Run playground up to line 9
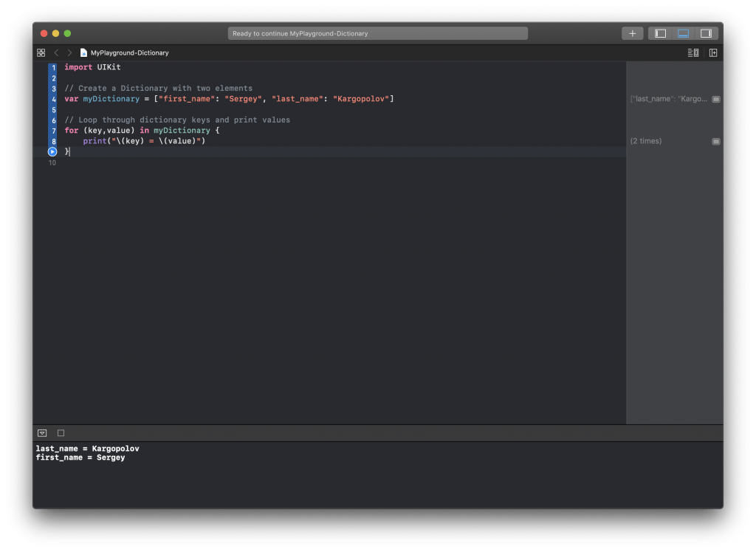Screen dimensions: 756x552 pos(52,151)
